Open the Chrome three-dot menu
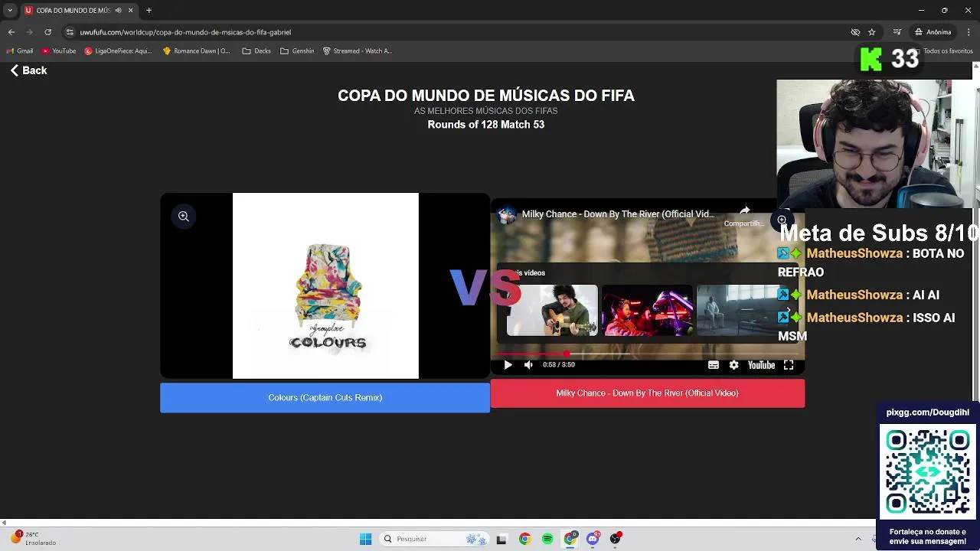980x551 pixels. coord(969,32)
